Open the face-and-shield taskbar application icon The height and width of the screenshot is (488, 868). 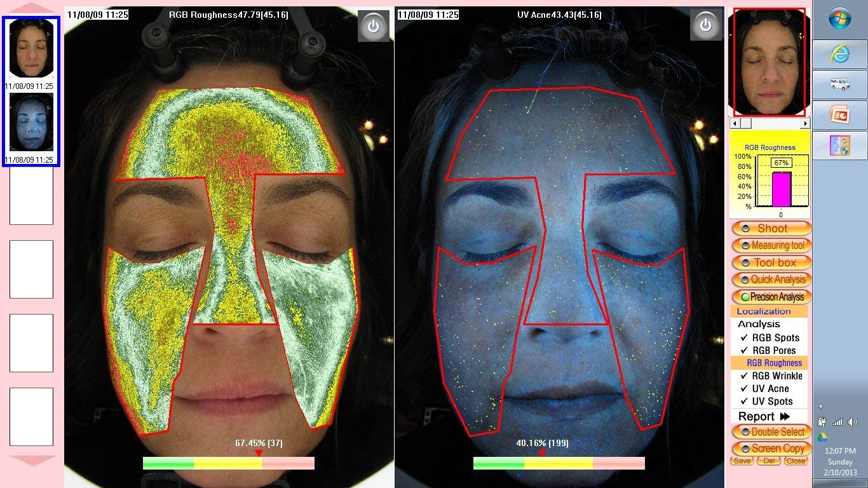[840, 146]
